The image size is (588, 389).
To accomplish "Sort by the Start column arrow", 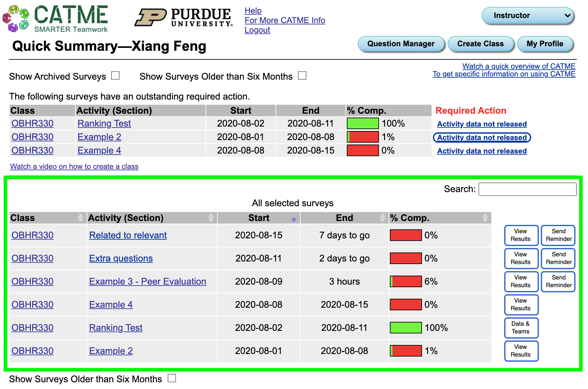I will [x=294, y=220].
